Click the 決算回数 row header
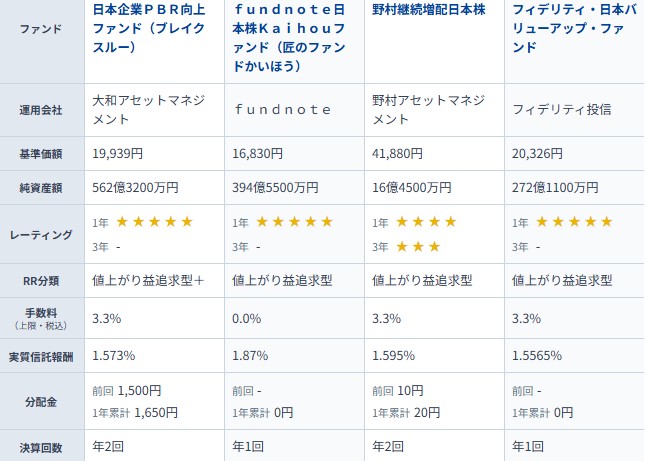 (40, 447)
